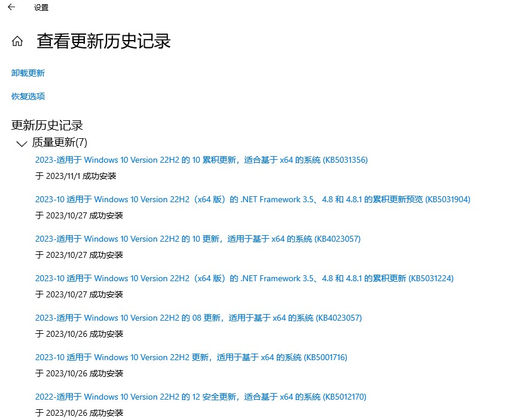This screenshot has width=519, height=420.
Task: Open 恢复选项 recovery options
Action: tap(26, 96)
